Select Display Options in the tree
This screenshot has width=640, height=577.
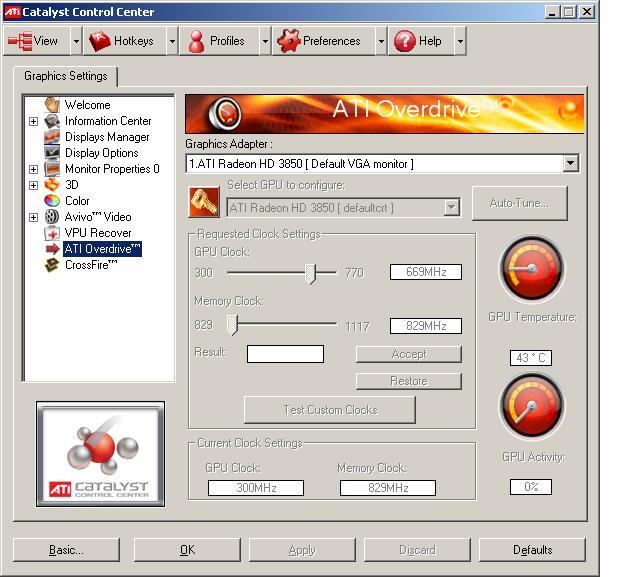[102, 153]
